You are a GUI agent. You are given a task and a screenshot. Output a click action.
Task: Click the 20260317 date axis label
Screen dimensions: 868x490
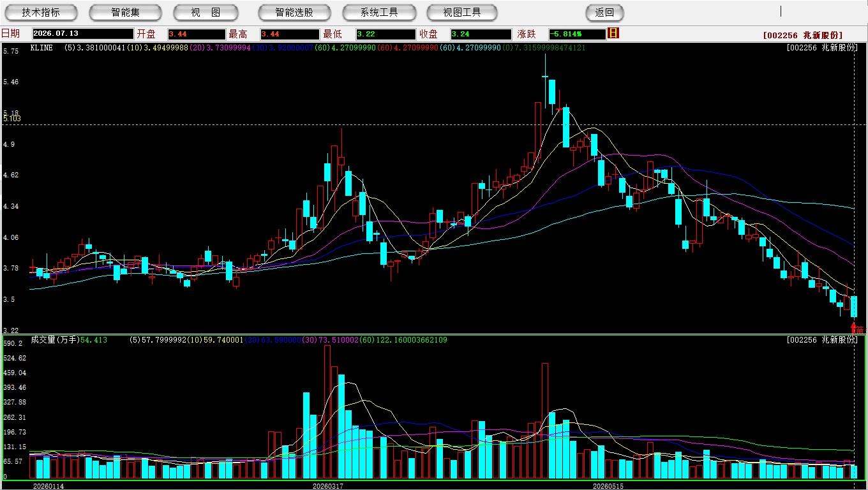point(328,486)
